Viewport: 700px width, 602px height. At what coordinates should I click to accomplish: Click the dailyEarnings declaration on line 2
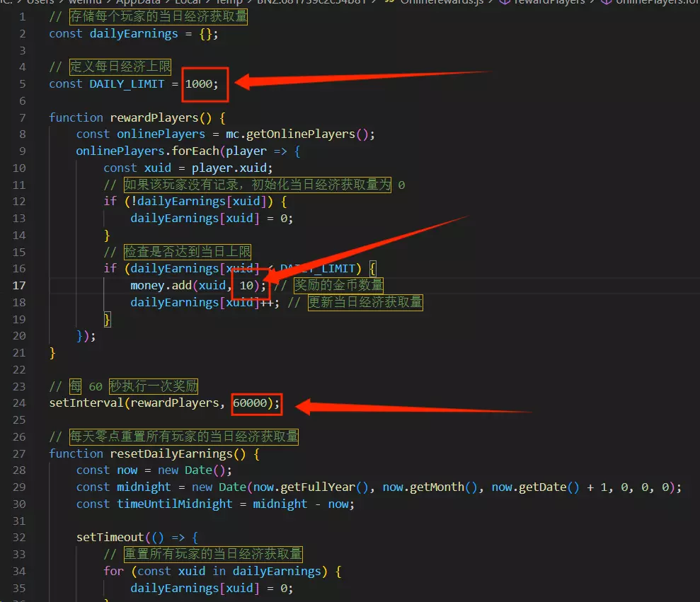134,34
